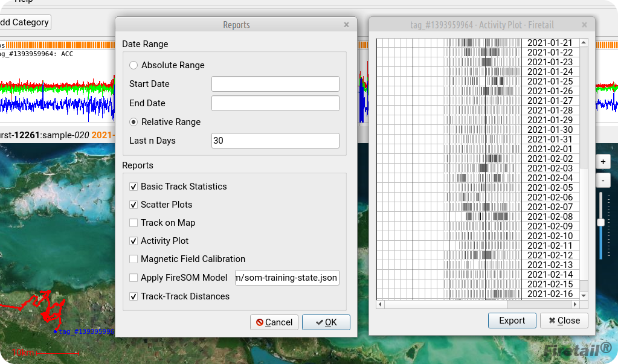Click the 10km map scale bar

[46, 353]
